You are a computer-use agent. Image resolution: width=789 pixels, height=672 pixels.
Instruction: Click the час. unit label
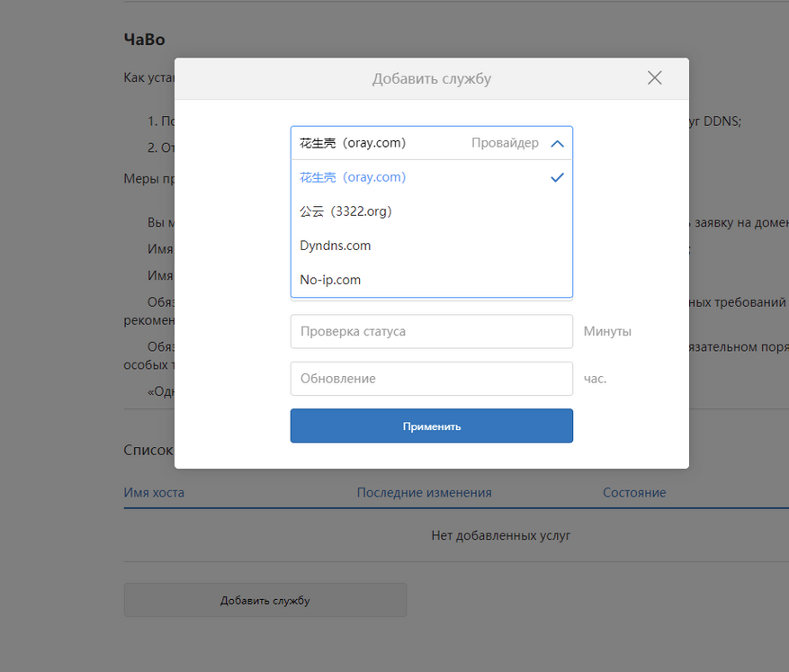pos(596,379)
